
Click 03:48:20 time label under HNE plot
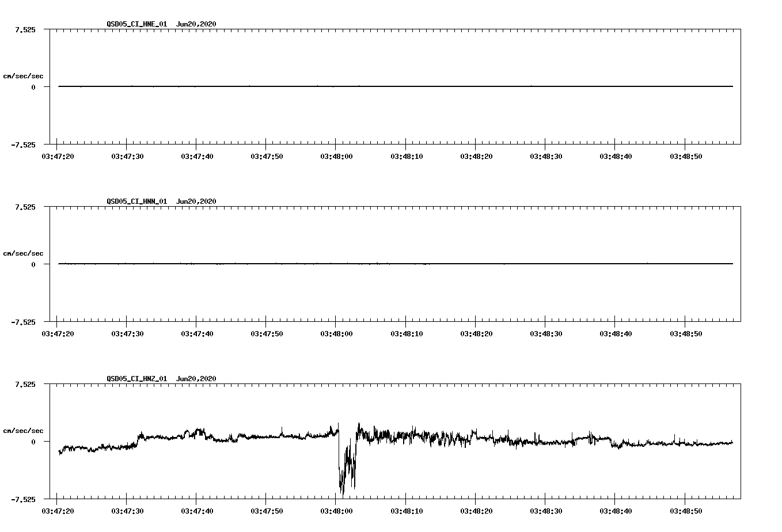476,156
